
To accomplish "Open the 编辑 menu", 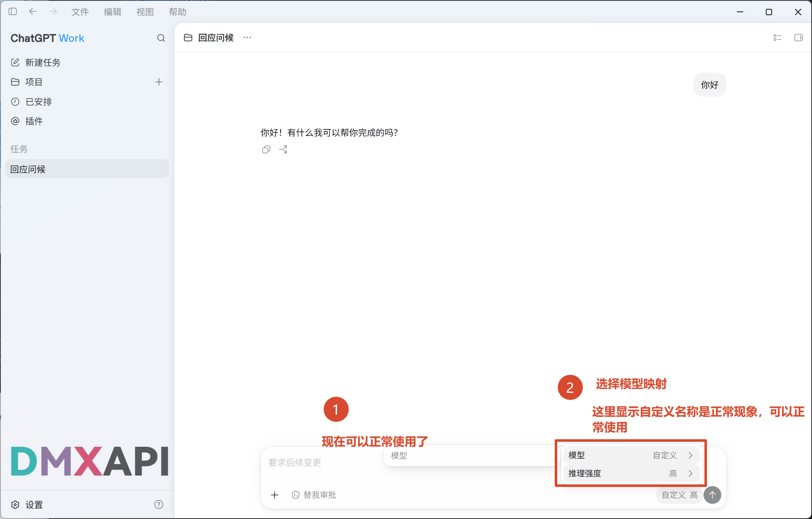I will 113,12.
